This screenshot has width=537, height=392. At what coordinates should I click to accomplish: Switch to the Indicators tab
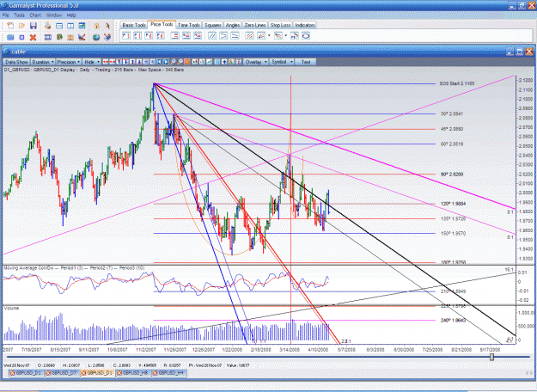tap(305, 25)
